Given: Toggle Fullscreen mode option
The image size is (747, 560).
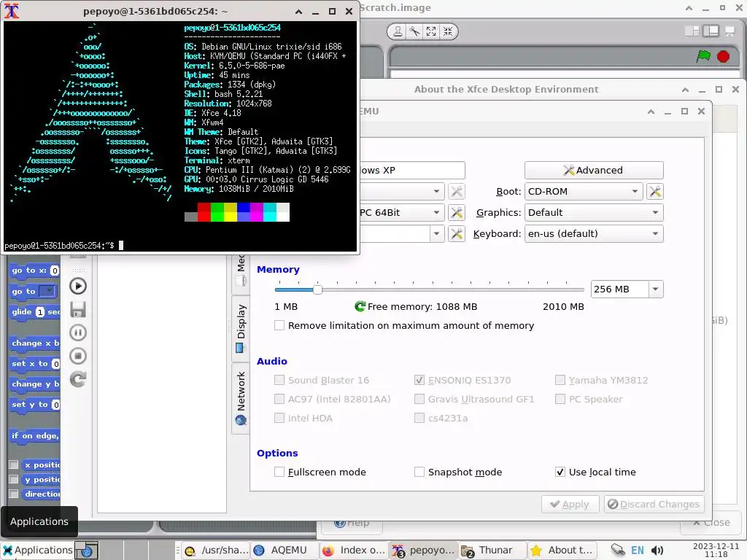Looking at the screenshot, I should [x=279, y=472].
